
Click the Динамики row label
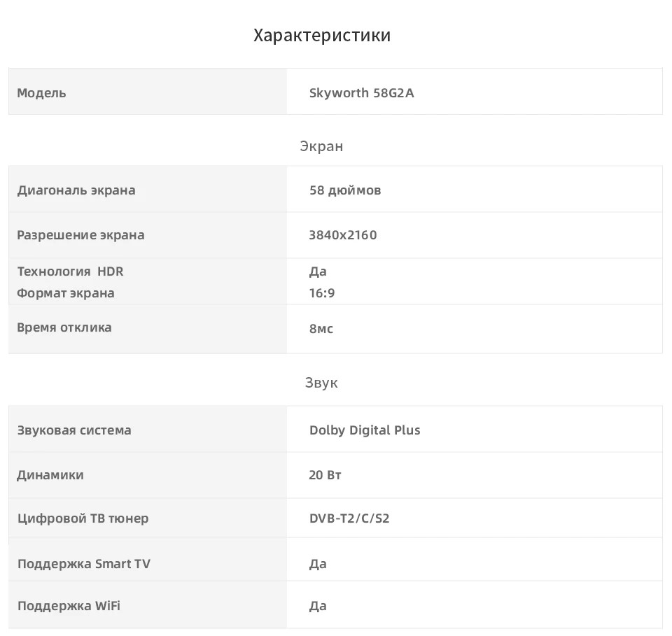point(50,475)
